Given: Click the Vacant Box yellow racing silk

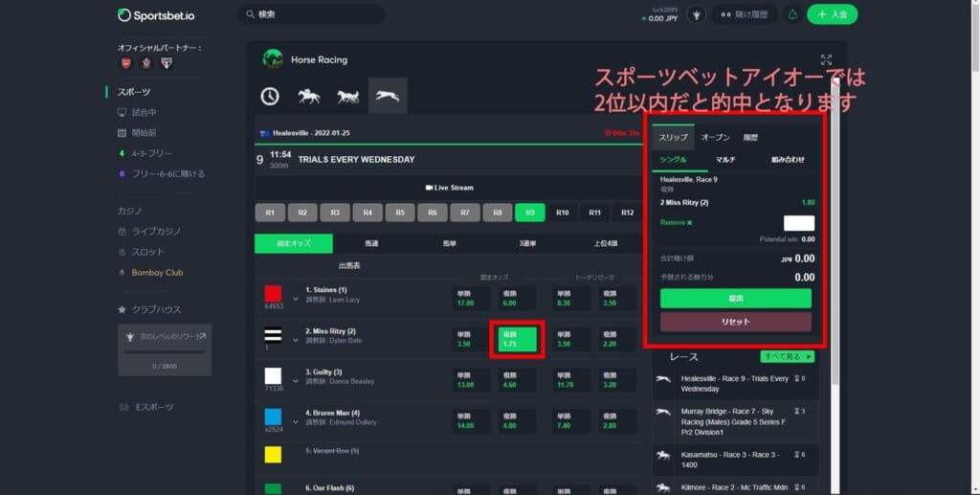Looking at the screenshot, I should pyautogui.click(x=273, y=455).
